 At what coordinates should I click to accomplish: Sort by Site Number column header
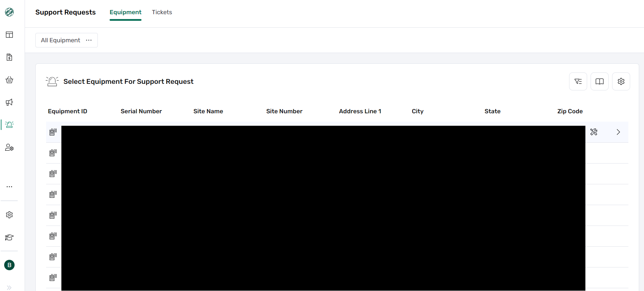click(x=284, y=111)
